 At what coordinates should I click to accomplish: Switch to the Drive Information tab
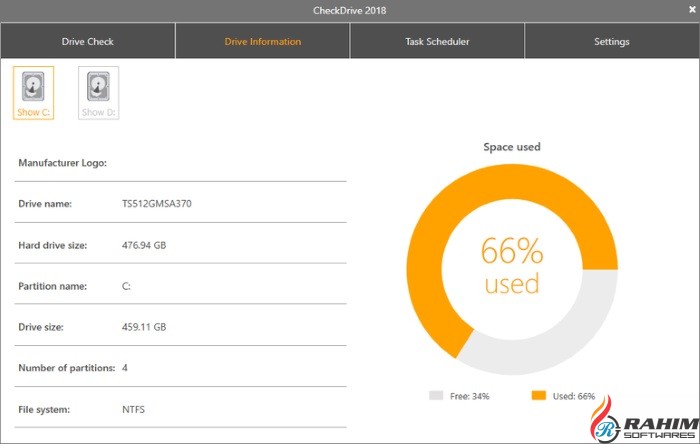[262, 42]
